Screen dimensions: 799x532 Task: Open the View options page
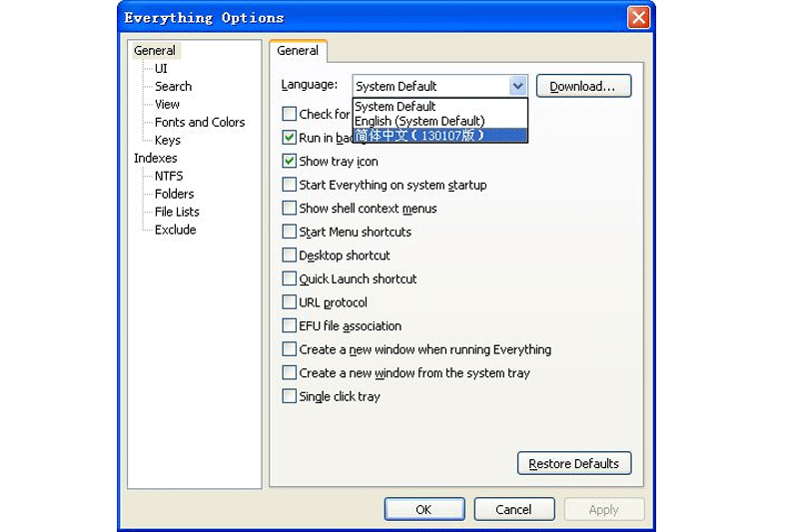(x=167, y=104)
